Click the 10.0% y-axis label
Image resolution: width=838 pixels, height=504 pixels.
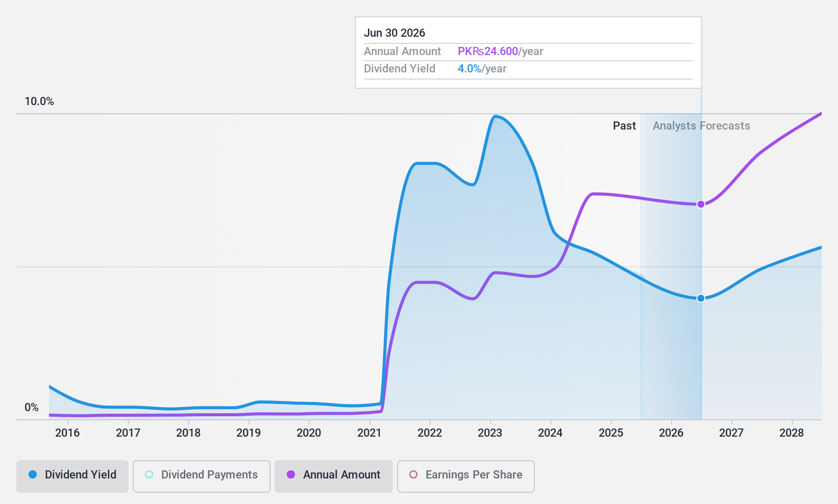point(39,102)
